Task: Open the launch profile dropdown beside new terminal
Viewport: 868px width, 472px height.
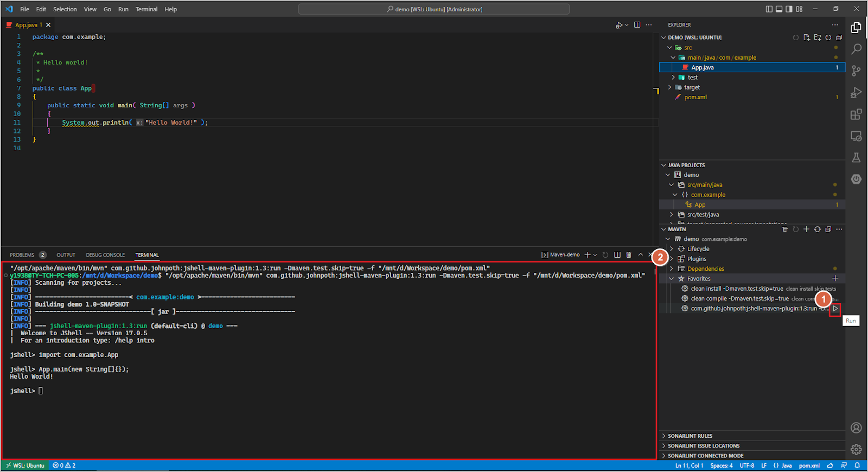Action: (595, 255)
